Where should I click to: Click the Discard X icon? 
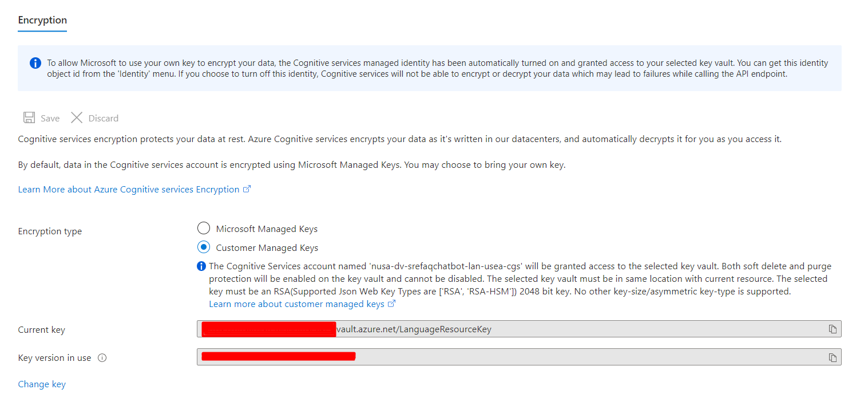(77, 117)
